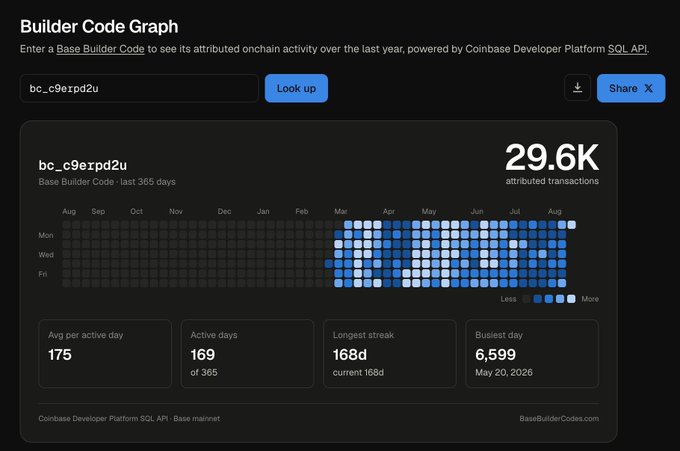The image size is (680, 451).
Task: Open the SQL API link
Action: pyautogui.click(x=627, y=49)
